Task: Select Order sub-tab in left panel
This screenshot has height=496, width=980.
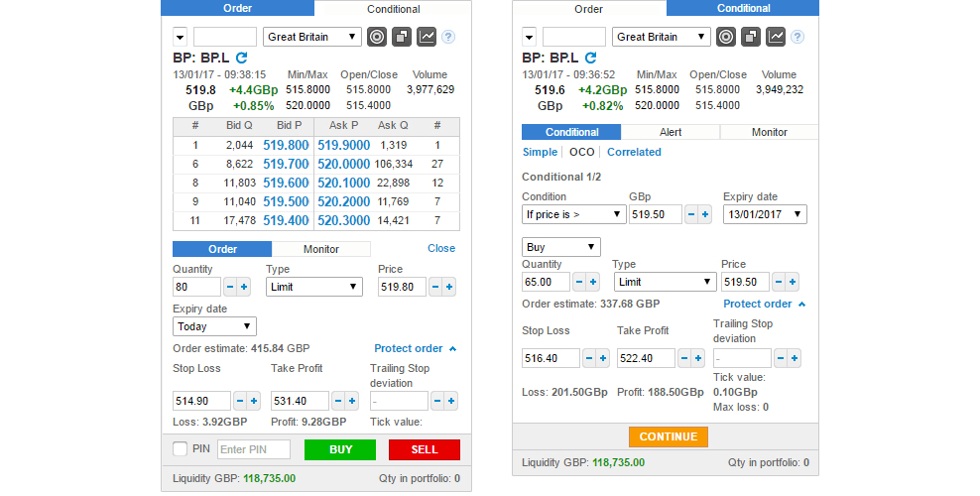Action: 222,249
